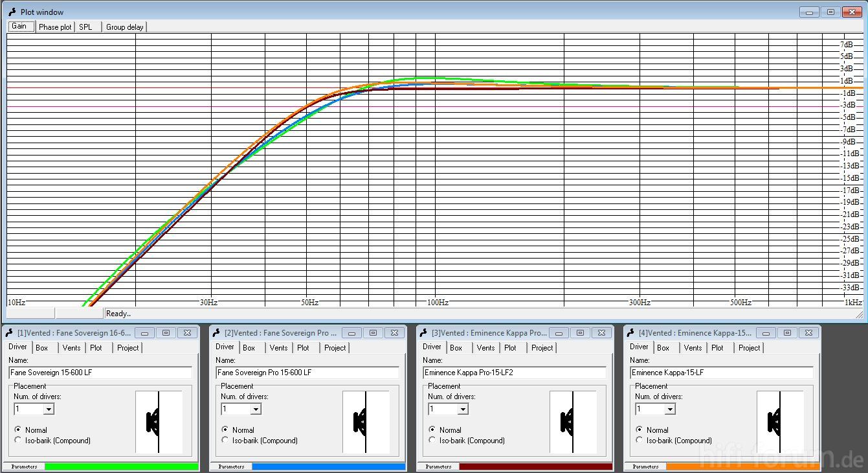Click the green color bar of first driver
868x473 pixels.
tap(122, 467)
